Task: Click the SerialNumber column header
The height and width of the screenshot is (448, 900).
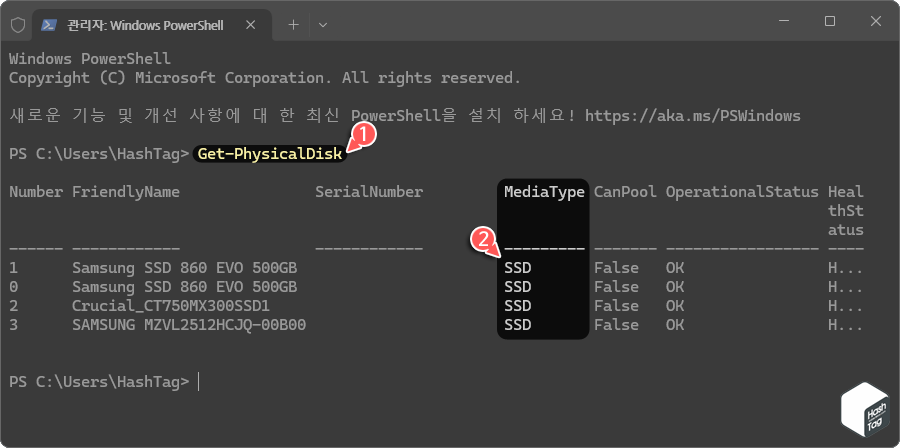Action: point(368,192)
